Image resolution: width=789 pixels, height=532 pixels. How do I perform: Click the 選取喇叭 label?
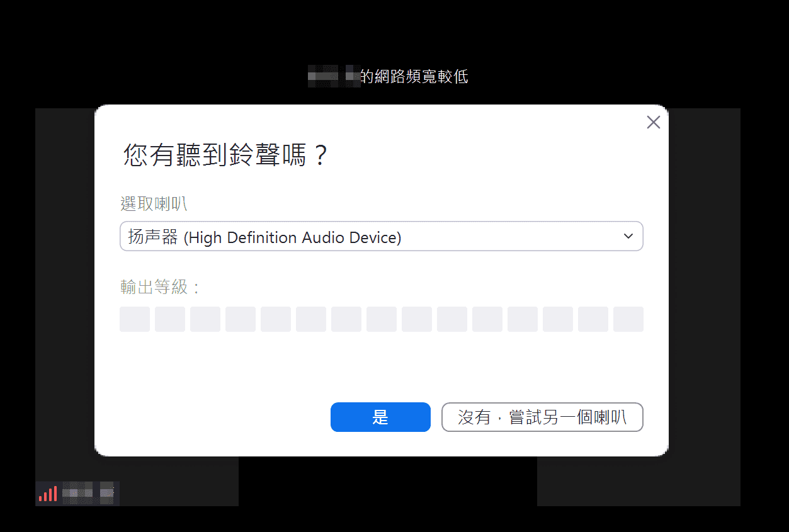[x=154, y=204]
